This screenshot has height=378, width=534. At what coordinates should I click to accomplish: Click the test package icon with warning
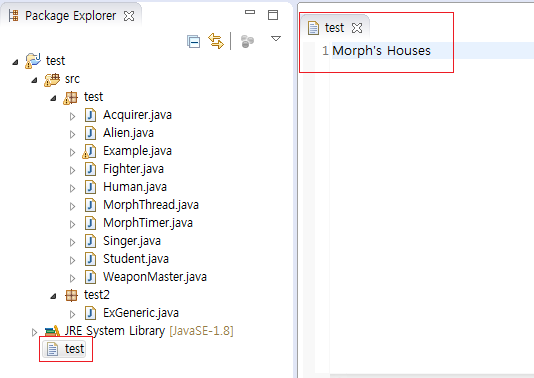tap(71, 98)
